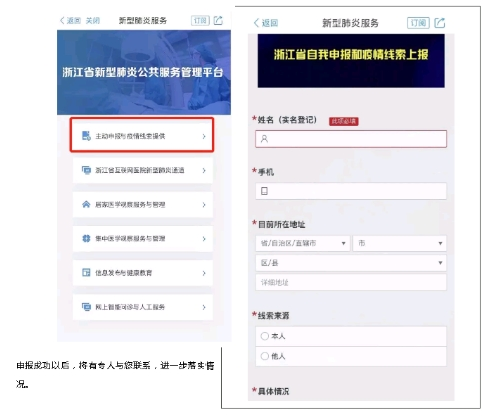The height and width of the screenshot is (416, 499).
Task: Open the 区/县 district dropdown
Action: pos(351,263)
